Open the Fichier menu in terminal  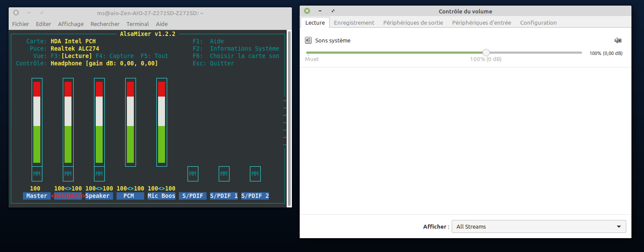pyautogui.click(x=20, y=24)
